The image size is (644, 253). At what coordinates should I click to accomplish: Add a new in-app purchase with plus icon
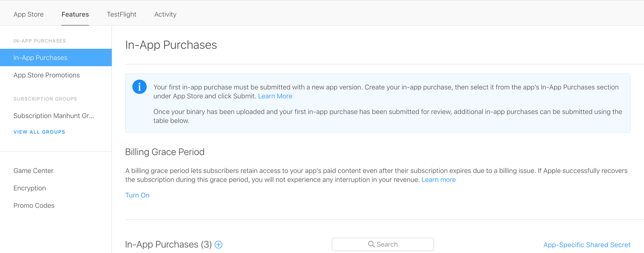click(x=219, y=245)
